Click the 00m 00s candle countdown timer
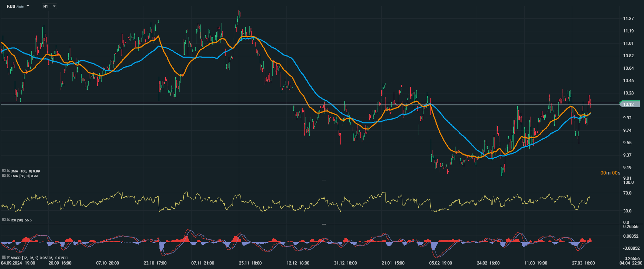This screenshot has height=269, width=644. pyautogui.click(x=610, y=173)
